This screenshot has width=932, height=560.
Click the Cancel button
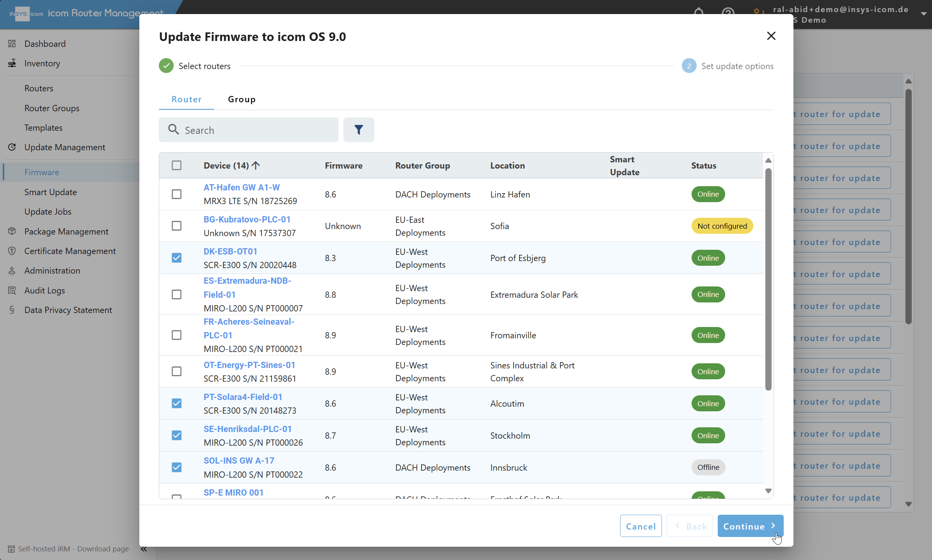click(x=641, y=526)
